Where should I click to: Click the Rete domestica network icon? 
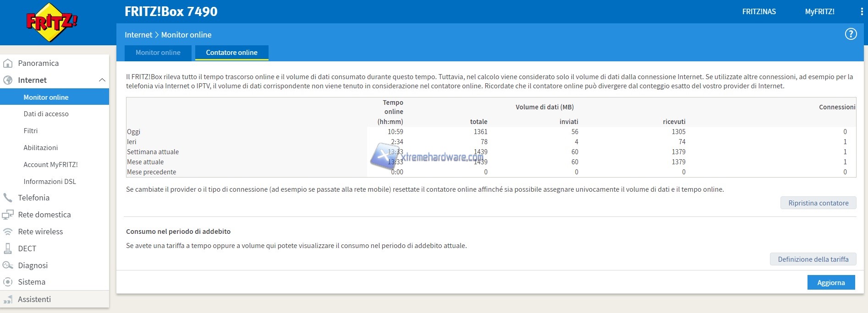point(8,215)
